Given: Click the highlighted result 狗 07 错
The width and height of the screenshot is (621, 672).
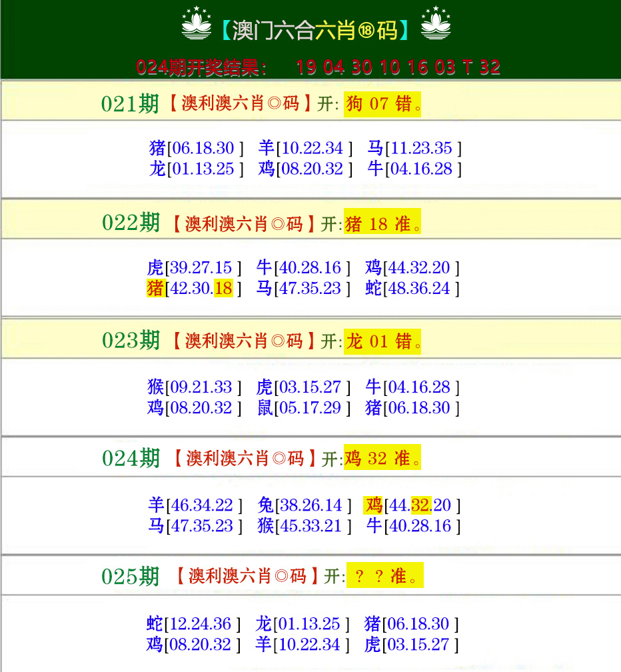Looking at the screenshot, I should click(x=382, y=104).
